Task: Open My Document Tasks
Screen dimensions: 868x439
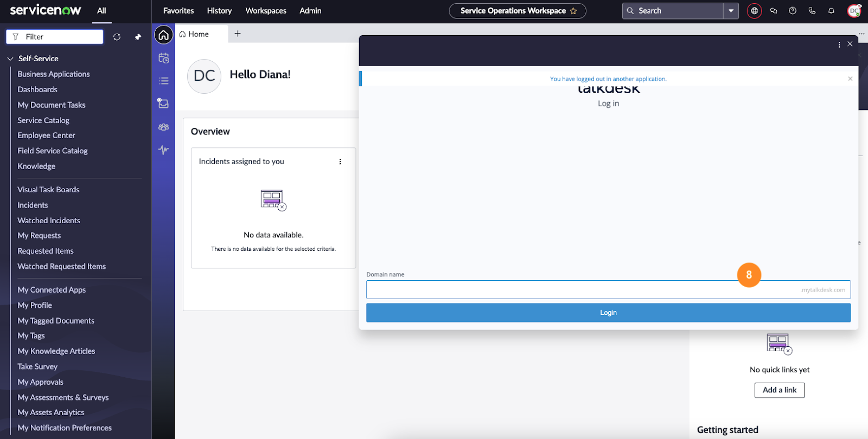Action: tap(52, 105)
